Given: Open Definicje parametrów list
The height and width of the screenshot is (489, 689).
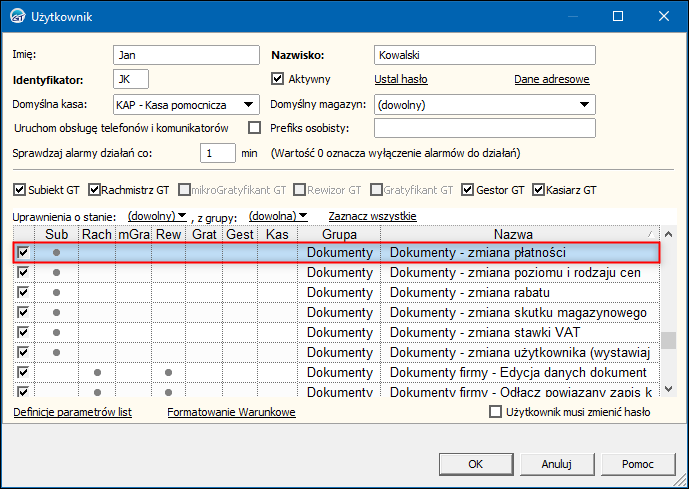Looking at the screenshot, I should (x=72, y=412).
